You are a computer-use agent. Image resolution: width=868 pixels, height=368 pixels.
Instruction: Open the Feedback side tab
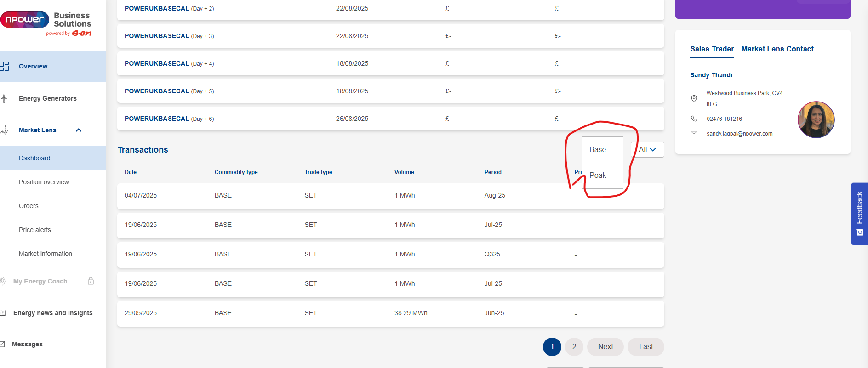click(859, 214)
